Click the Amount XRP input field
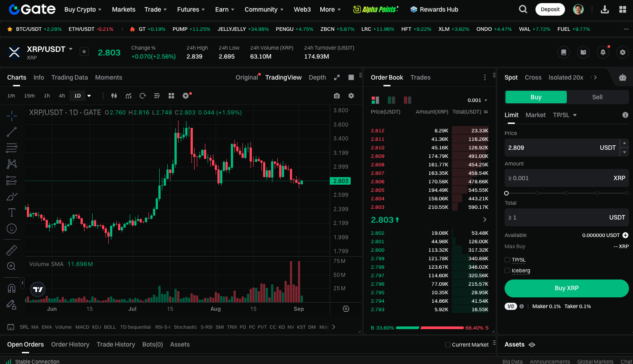Screen dimensions: 633x364 (567, 178)
